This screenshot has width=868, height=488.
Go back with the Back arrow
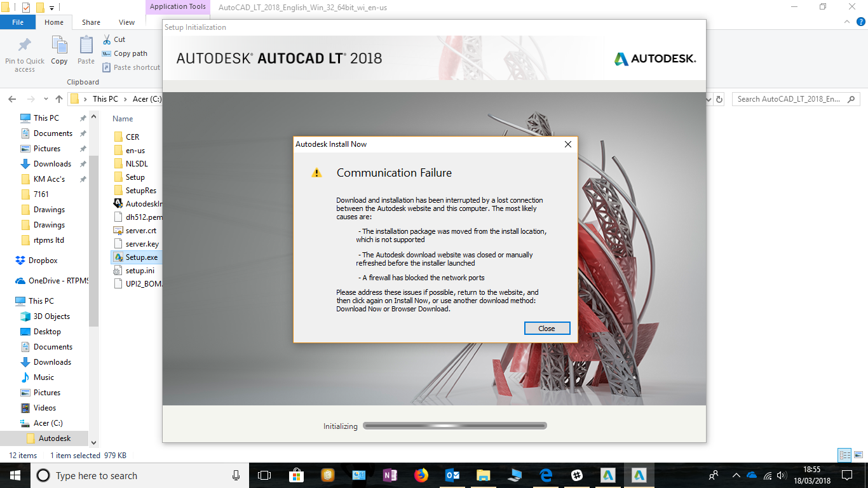click(12, 99)
